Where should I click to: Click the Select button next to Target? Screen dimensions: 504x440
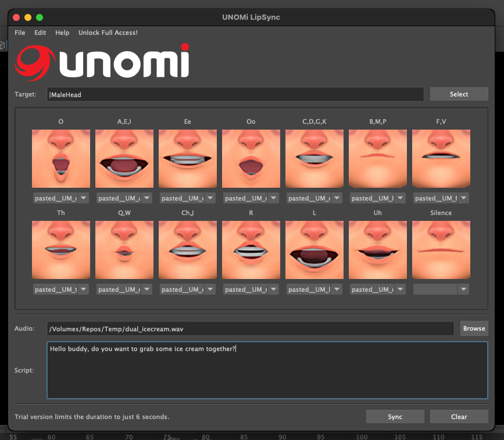click(x=459, y=94)
